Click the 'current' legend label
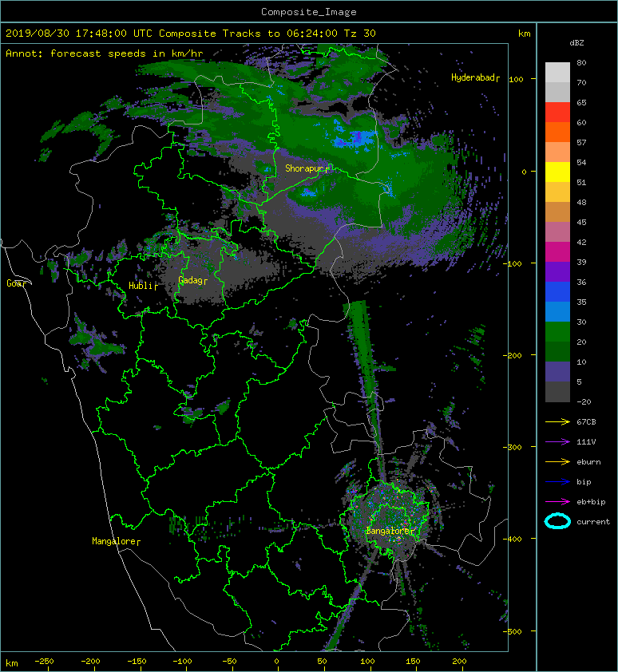This screenshot has width=618, height=672. pos(593,522)
